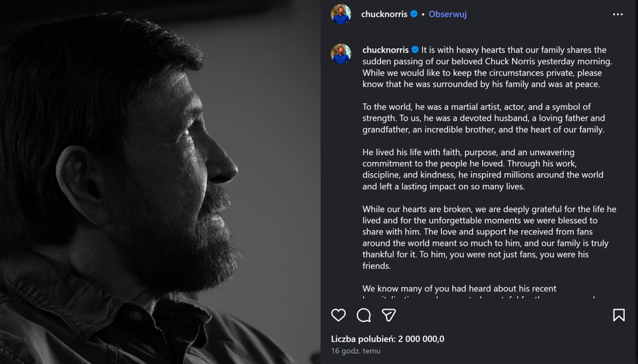Click the chucknorris username in the caption
The width and height of the screenshot is (638, 364).
tap(385, 50)
